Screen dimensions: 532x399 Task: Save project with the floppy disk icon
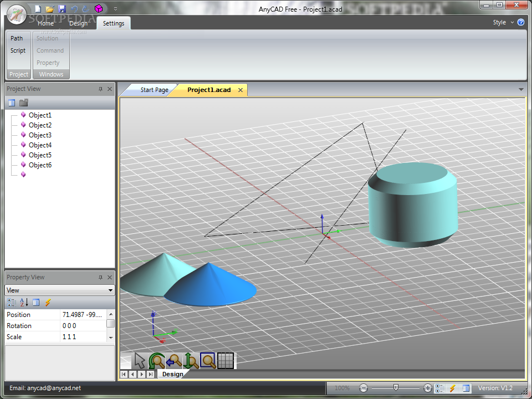click(x=62, y=8)
